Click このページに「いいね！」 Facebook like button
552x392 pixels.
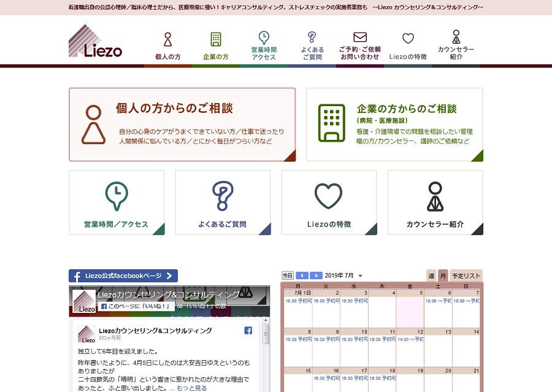[135, 306]
